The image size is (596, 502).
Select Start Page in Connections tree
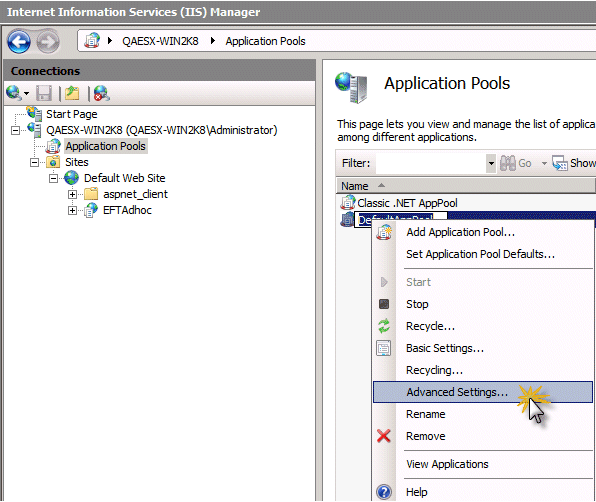(71, 114)
